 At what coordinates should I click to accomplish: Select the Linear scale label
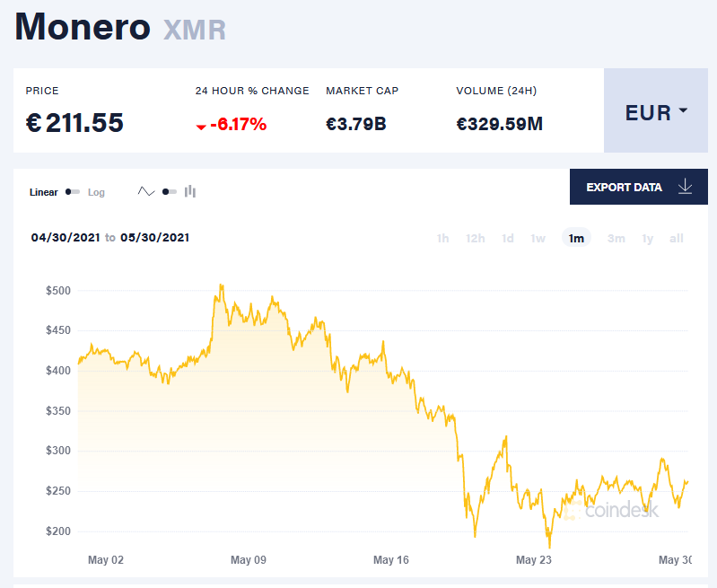[x=43, y=192]
